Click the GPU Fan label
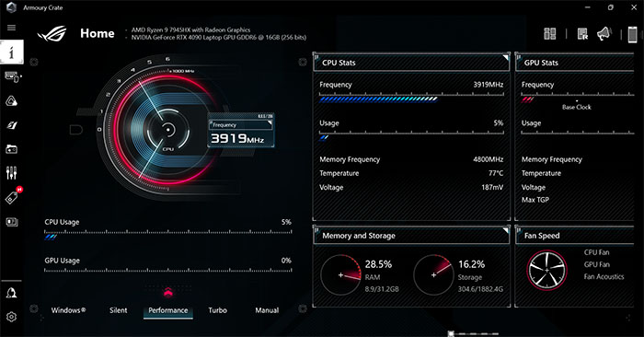This screenshot has height=337, width=644. pyautogui.click(x=597, y=264)
